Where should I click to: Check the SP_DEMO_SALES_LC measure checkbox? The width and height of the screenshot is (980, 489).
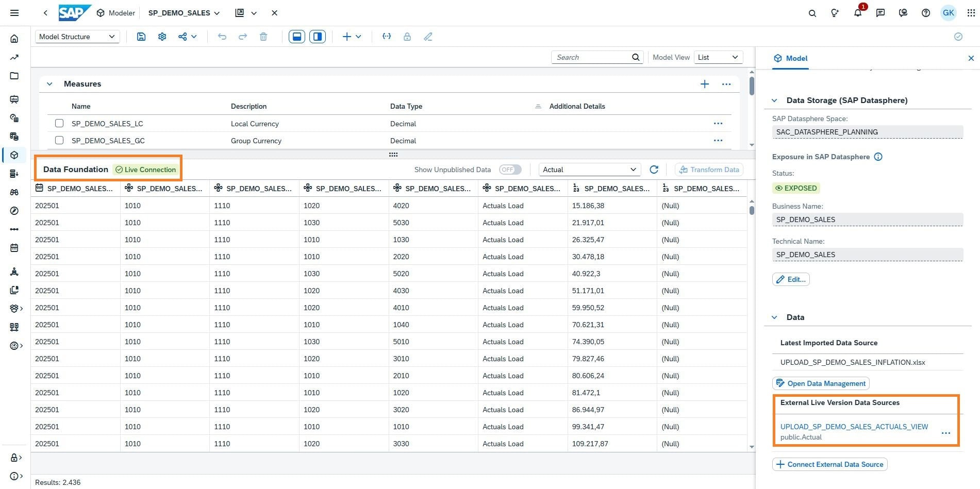59,124
